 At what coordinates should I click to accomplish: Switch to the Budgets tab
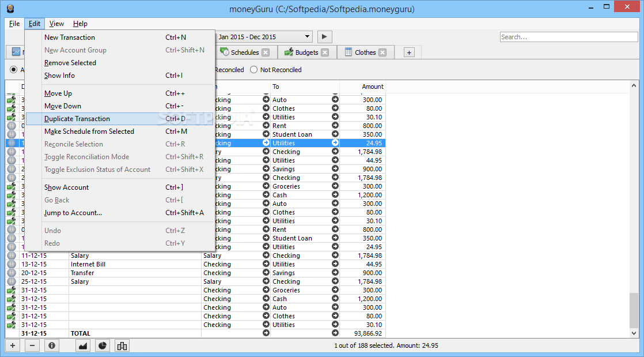point(307,52)
